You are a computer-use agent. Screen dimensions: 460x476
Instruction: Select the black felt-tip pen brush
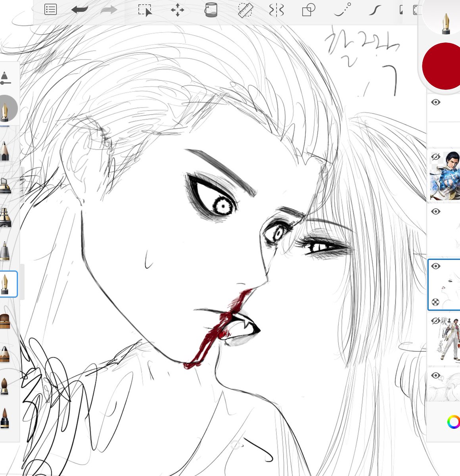pyautogui.click(x=4, y=418)
